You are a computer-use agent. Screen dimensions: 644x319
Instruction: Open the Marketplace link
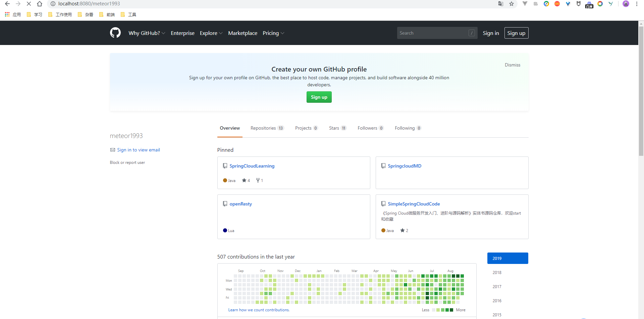[x=243, y=33]
